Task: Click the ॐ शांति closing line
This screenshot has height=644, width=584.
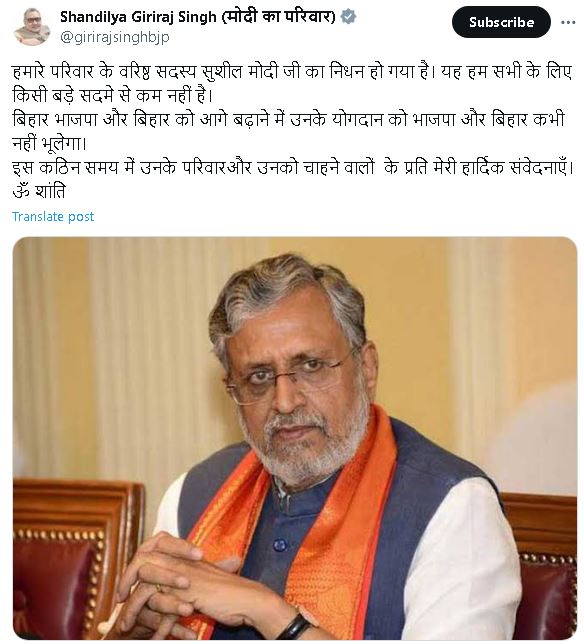Action: (x=39, y=192)
